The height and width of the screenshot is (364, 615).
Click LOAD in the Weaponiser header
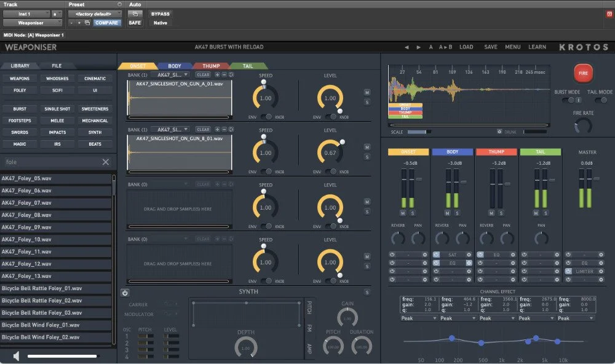466,47
